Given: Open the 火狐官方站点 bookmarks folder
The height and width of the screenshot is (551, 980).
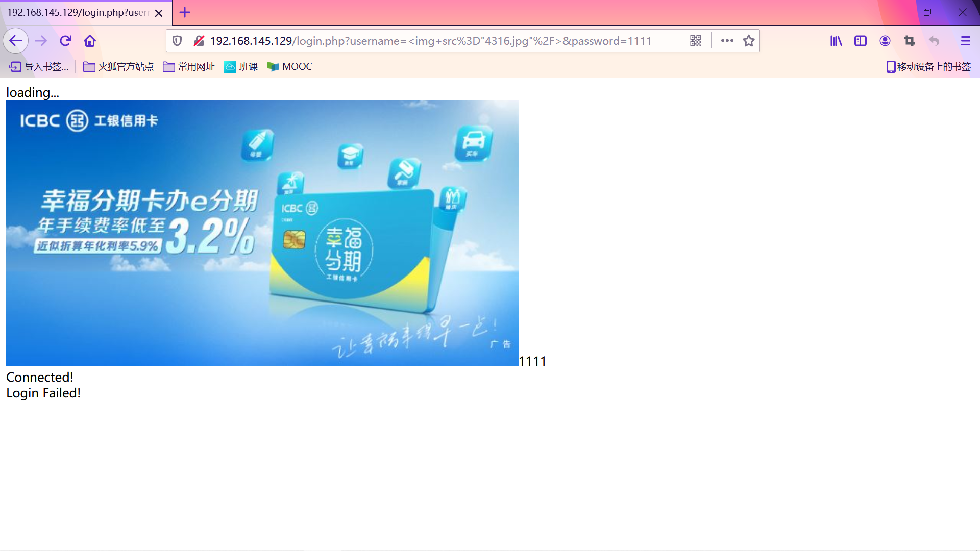Looking at the screenshot, I should click(x=118, y=67).
